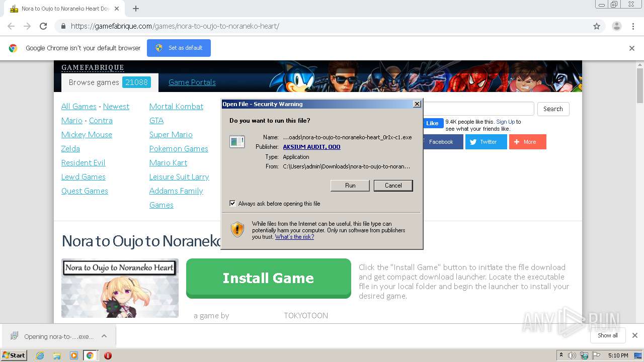Open the 5:10 PM taskbar clock
Screen dimensions: 644x362
[x=618, y=355]
